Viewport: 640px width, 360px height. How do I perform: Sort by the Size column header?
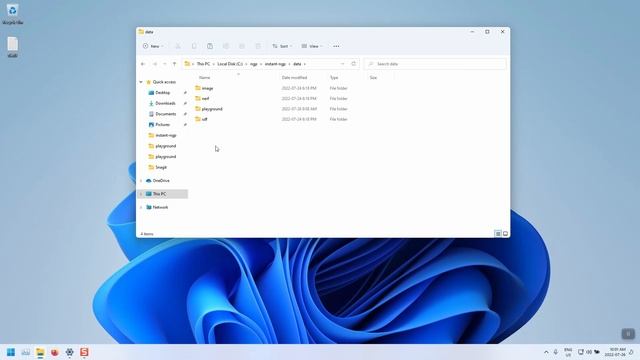click(373, 78)
